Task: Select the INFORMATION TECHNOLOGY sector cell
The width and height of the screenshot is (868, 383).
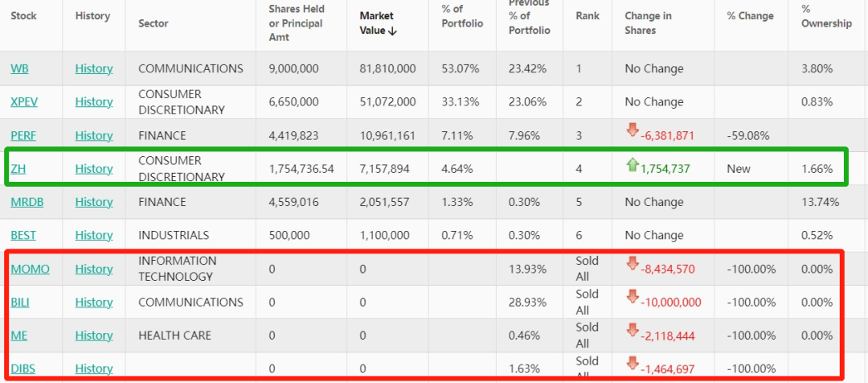Action: coord(178,269)
